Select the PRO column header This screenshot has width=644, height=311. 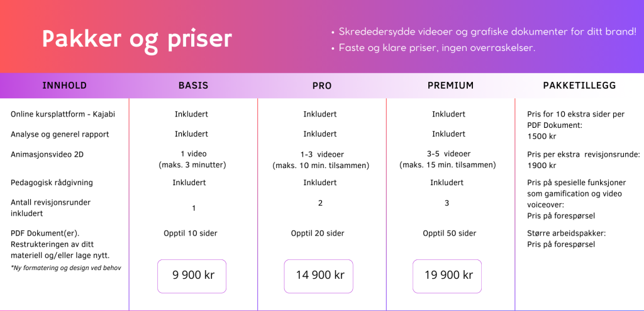(x=322, y=86)
